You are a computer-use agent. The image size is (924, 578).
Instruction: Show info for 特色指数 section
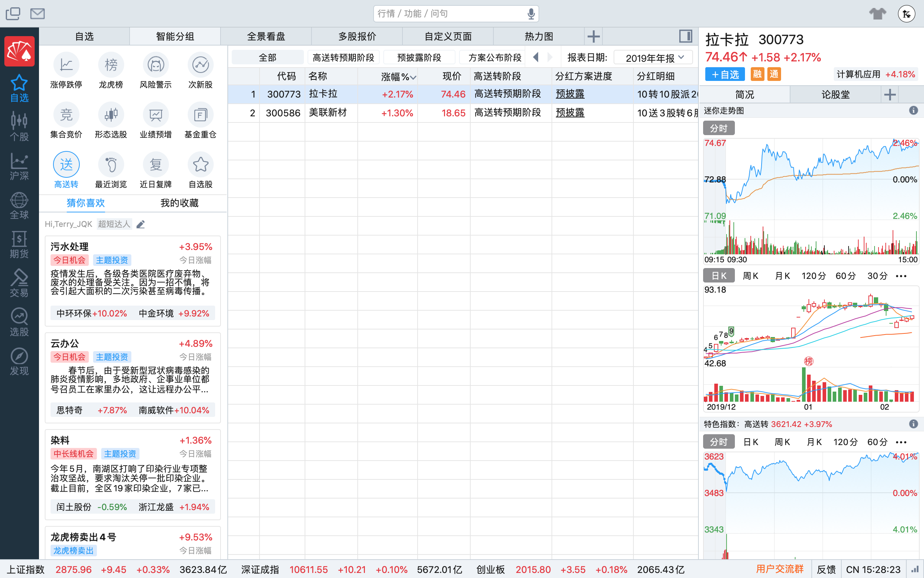pos(913,423)
